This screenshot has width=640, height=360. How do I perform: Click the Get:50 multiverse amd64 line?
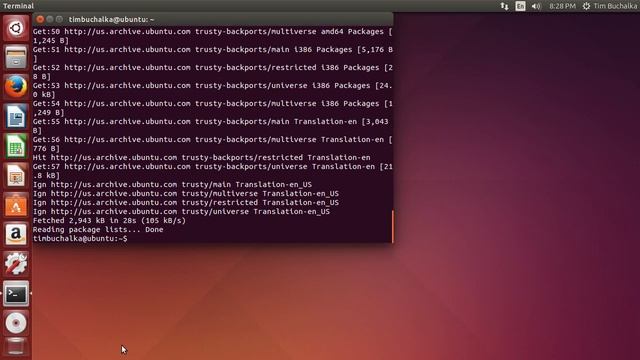tap(212, 36)
